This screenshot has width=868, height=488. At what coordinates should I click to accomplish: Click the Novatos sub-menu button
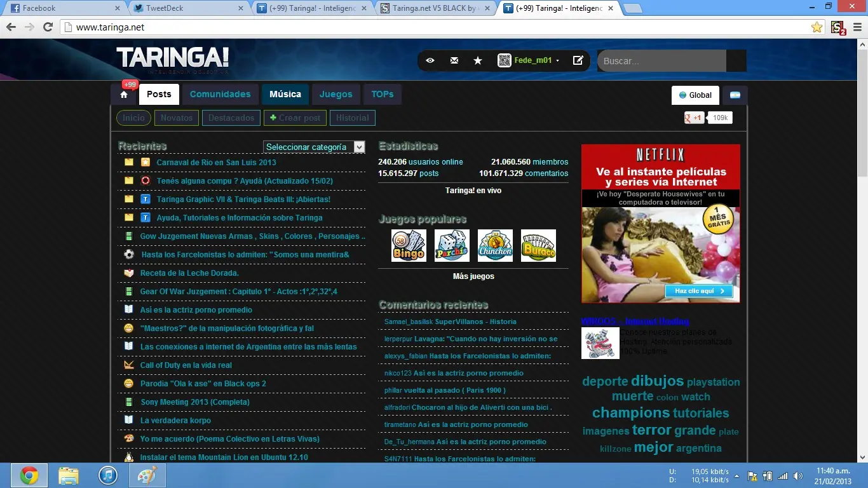[x=177, y=118]
